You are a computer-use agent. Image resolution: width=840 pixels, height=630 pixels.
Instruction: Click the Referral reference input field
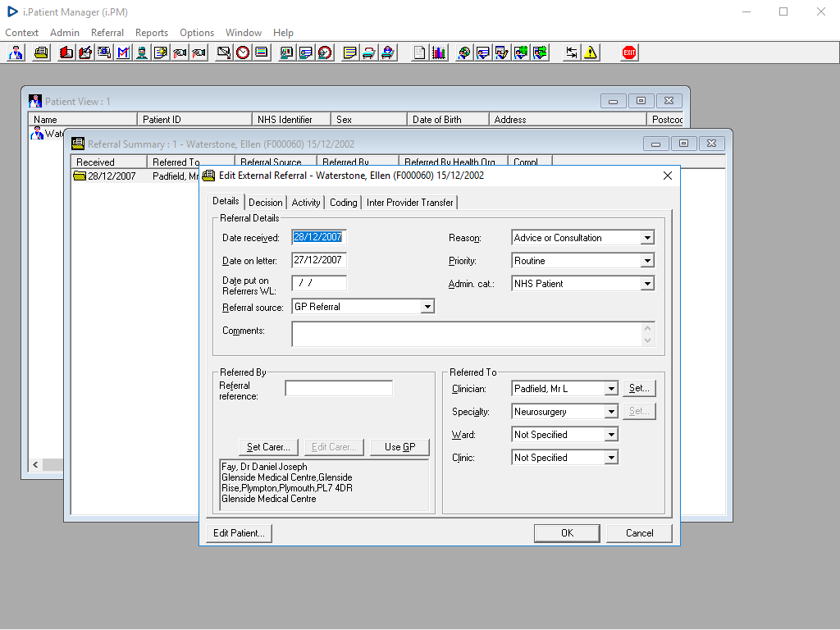coord(339,388)
